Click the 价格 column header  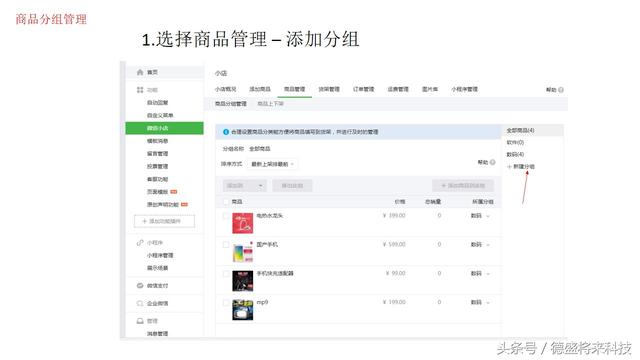click(400, 202)
